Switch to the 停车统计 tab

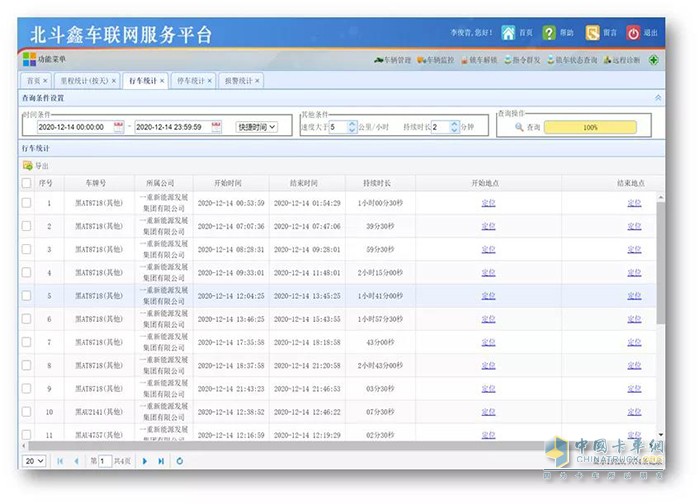pos(191,80)
